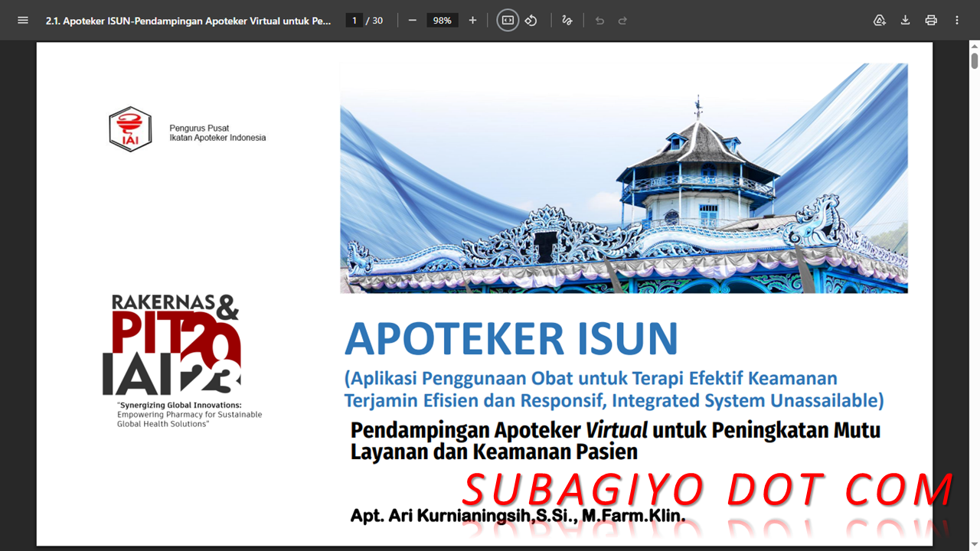This screenshot has height=551, width=980.
Task: Click the author name "Apt. Ari Kurnianingsih"
Action: tap(518, 516)
